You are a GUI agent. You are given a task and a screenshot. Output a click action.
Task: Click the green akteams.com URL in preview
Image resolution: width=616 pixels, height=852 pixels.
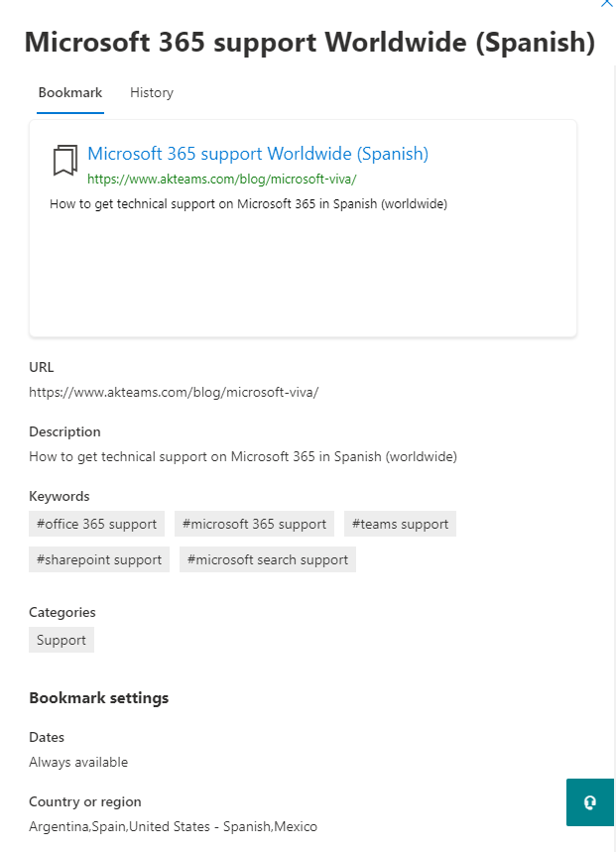[x=221, y=179]
